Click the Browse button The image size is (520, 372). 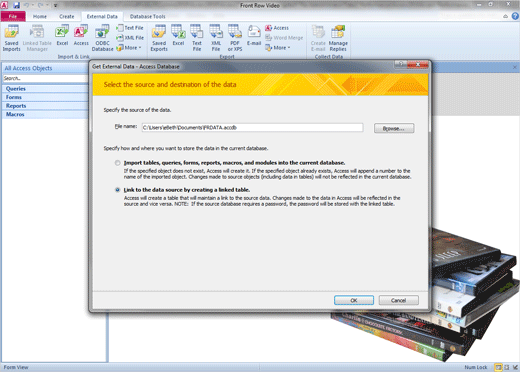tap(394, 128)
